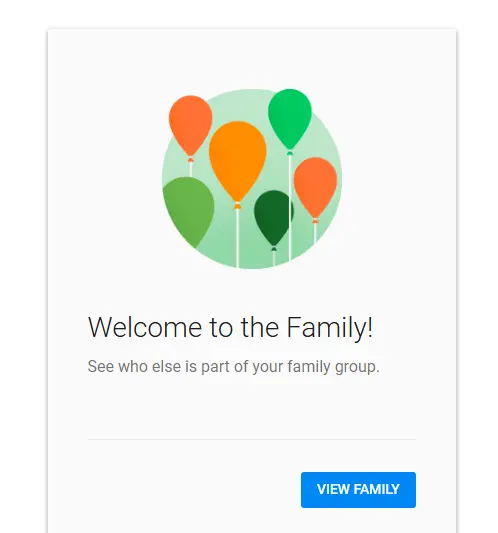This screenshot has width=498, height=533.
Task: Click the words "family group." in subtitle
Action: tap(333, 366)
